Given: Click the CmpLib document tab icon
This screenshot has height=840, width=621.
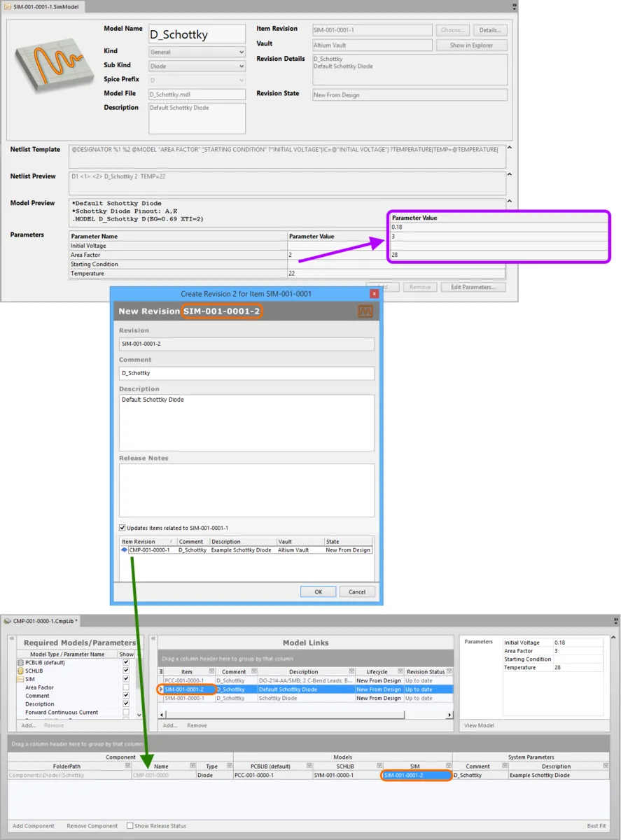Looking at the screenshot, I should (8, 620).
